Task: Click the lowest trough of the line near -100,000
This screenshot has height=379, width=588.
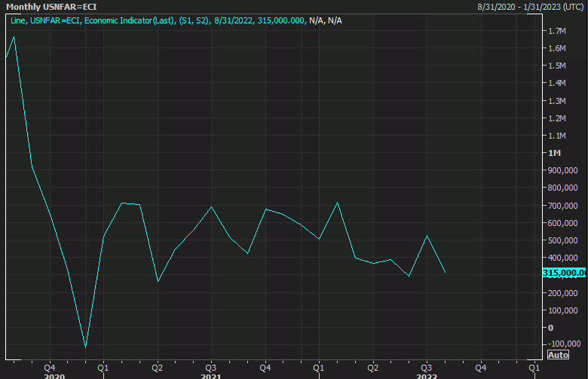Action: coord(85,347)
